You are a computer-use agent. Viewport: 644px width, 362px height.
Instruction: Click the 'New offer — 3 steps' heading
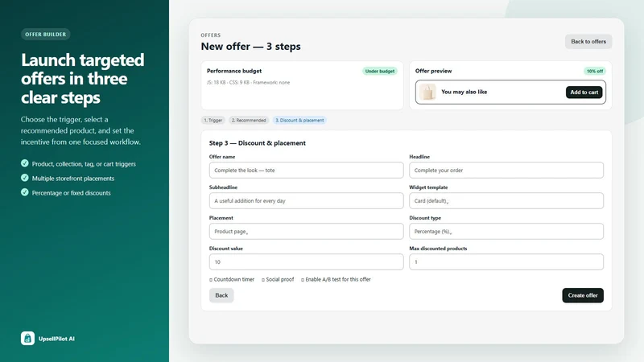tap(250, 47)
